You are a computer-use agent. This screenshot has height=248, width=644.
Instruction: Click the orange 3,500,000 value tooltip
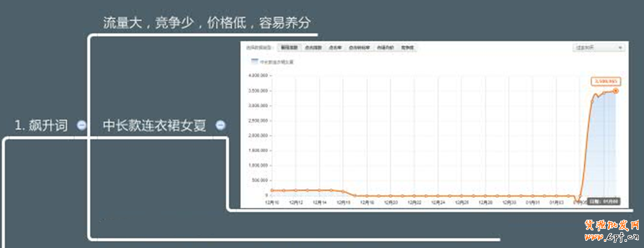pos(605,81)
